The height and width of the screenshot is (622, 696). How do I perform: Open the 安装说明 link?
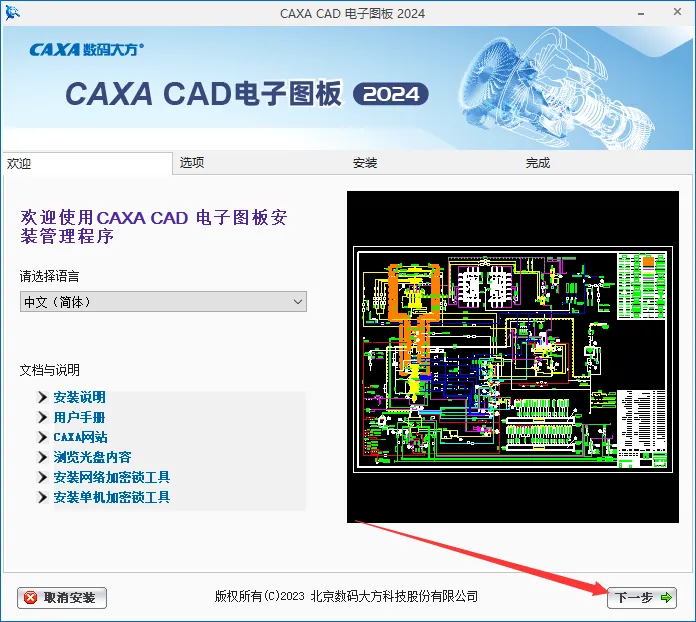pyautogui.click(x=79, y=397)
